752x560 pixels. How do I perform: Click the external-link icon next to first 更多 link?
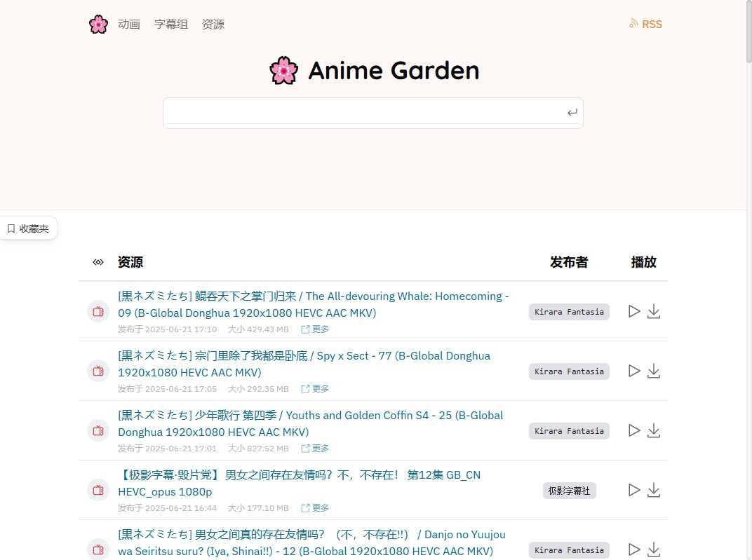click(x=304, y=329)
